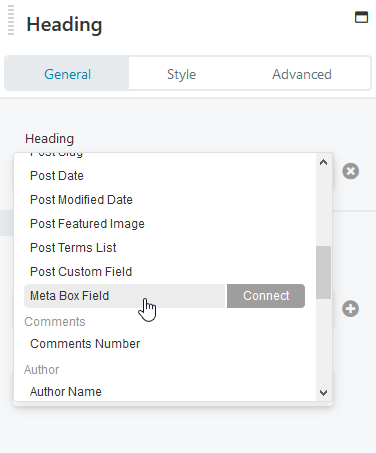
Task: Remove the field connection with the X icon
Action: click(350, 171)
